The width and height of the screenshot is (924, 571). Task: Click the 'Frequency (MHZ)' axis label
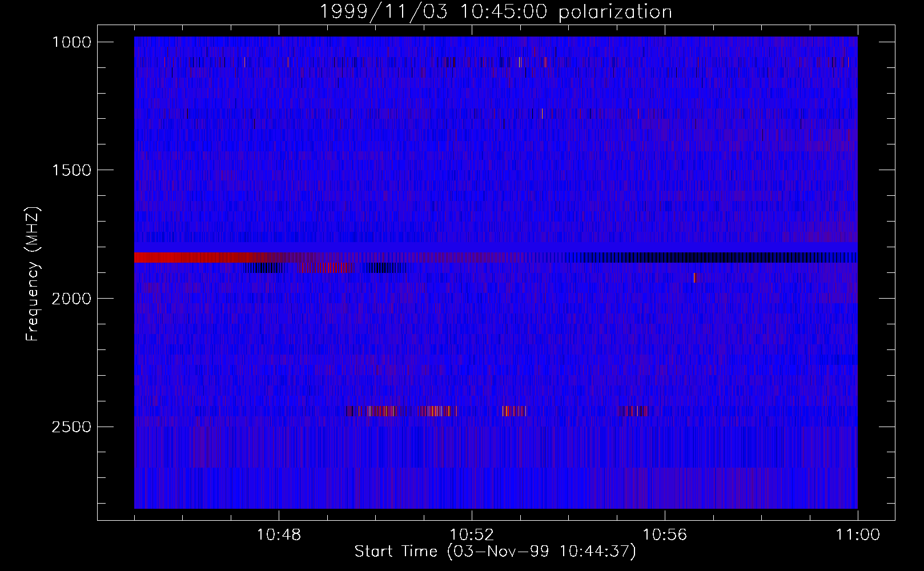coord(33,274)
